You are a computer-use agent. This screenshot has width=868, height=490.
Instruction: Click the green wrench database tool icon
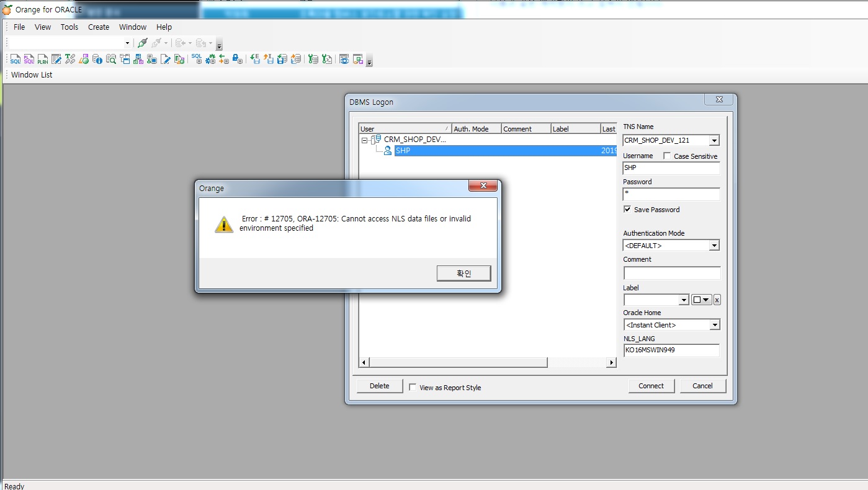point(313,60)
